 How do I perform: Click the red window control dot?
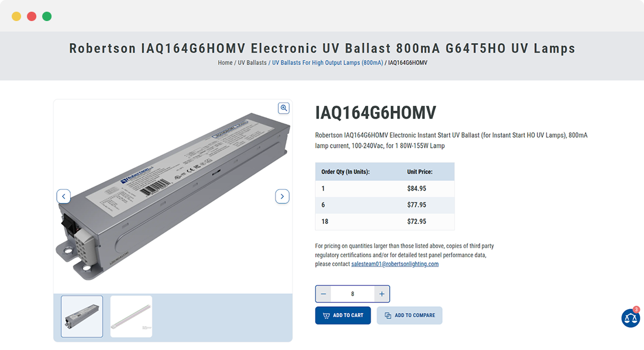pos(32,16)
